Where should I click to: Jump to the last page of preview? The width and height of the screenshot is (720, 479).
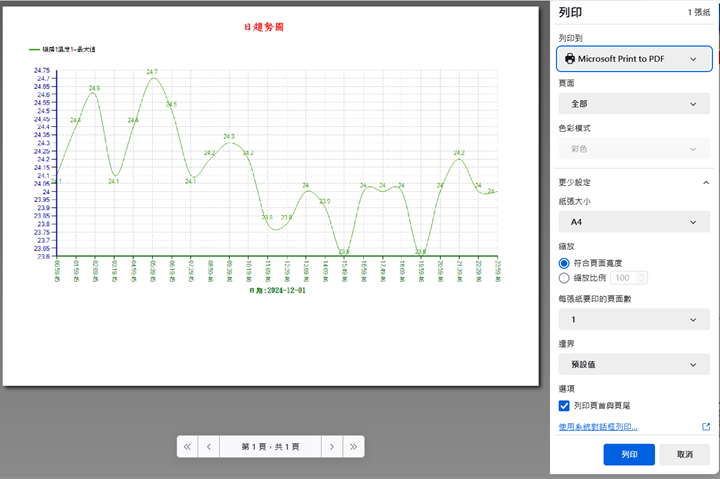pos(353,447)
